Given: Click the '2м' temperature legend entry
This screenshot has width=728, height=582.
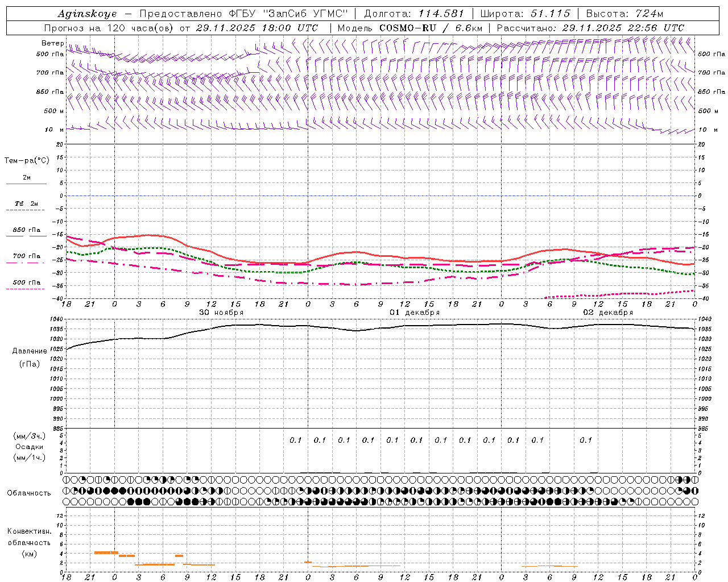Looking at the screenshot, I should click(27, 178).
